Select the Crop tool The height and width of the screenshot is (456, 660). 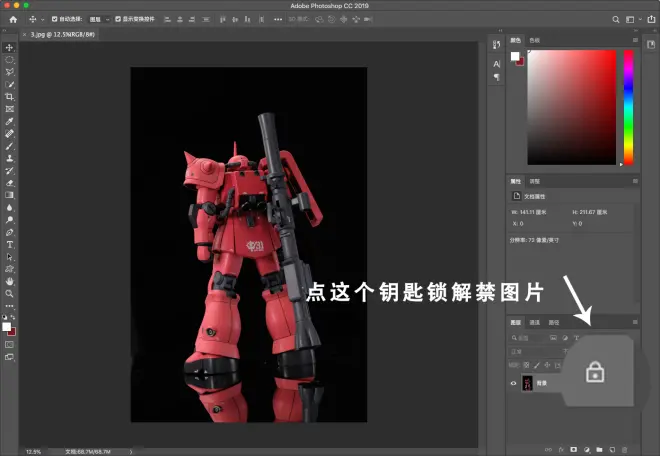tap(9, 96)
